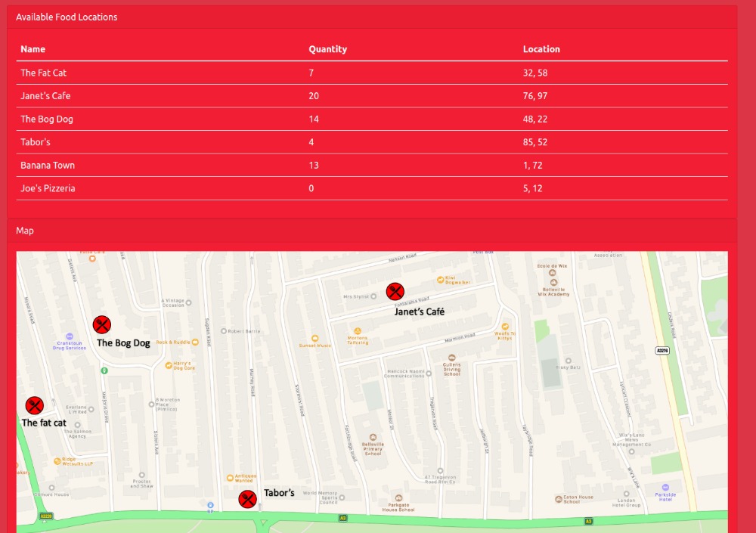
Task: Click quantity 14 for The Bog Dog
Action: [x=314, y=119]
